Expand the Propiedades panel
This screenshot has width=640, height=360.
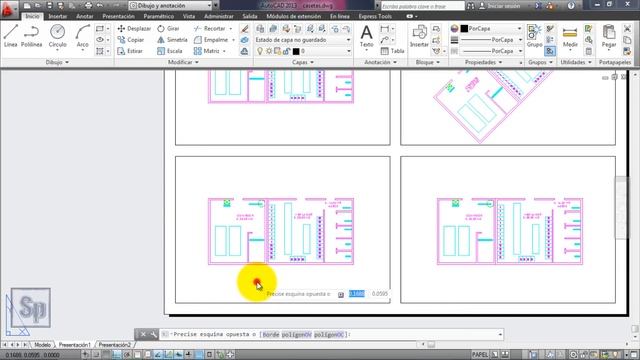point(483,62)
